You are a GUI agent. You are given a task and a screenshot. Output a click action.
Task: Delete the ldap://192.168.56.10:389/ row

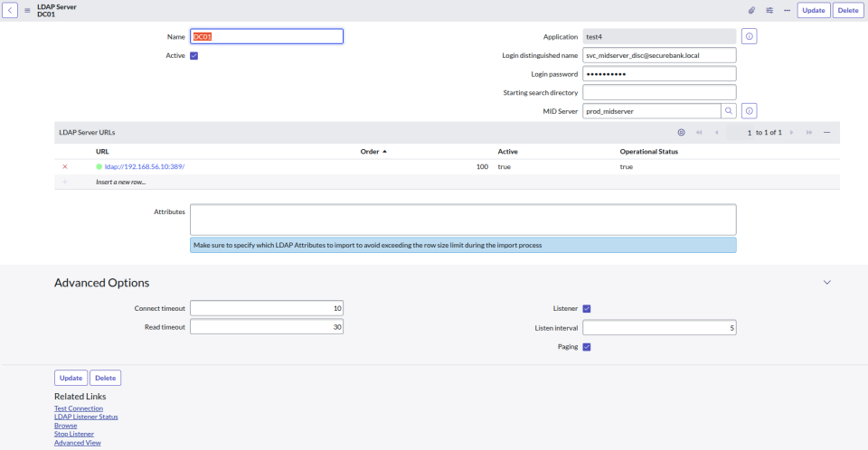click(x=65, y=166)
